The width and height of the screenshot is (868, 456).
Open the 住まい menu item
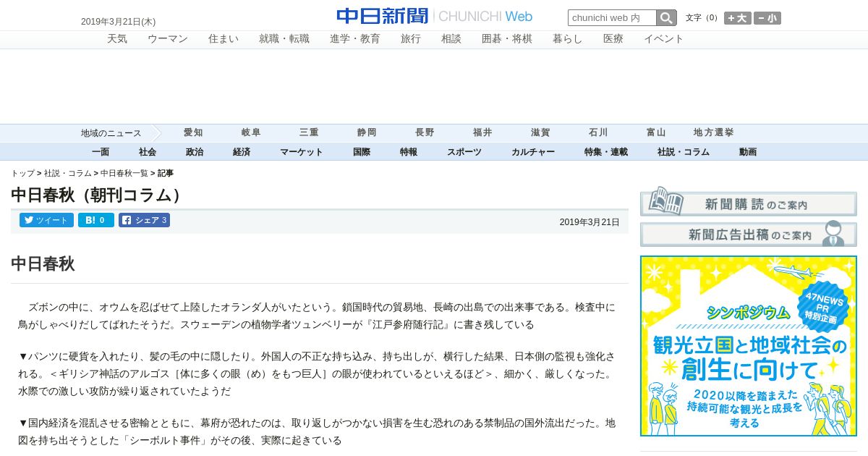click(224, 39)
